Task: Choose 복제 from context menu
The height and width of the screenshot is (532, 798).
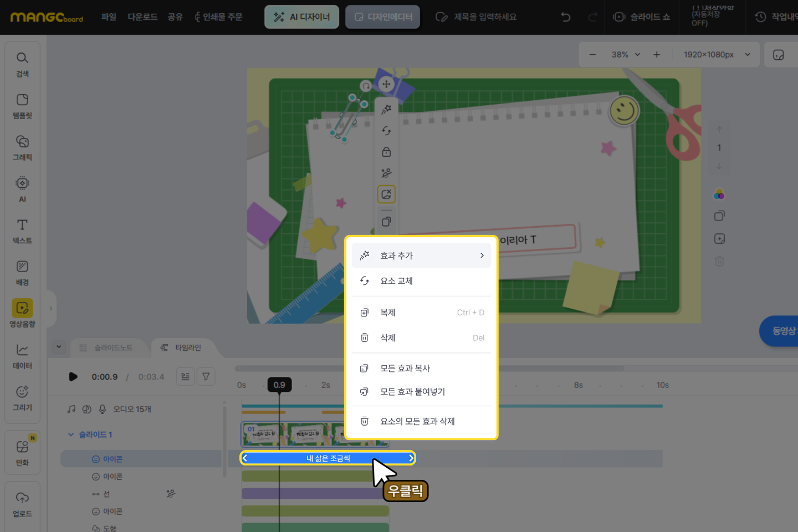Action: click(421, 313)
